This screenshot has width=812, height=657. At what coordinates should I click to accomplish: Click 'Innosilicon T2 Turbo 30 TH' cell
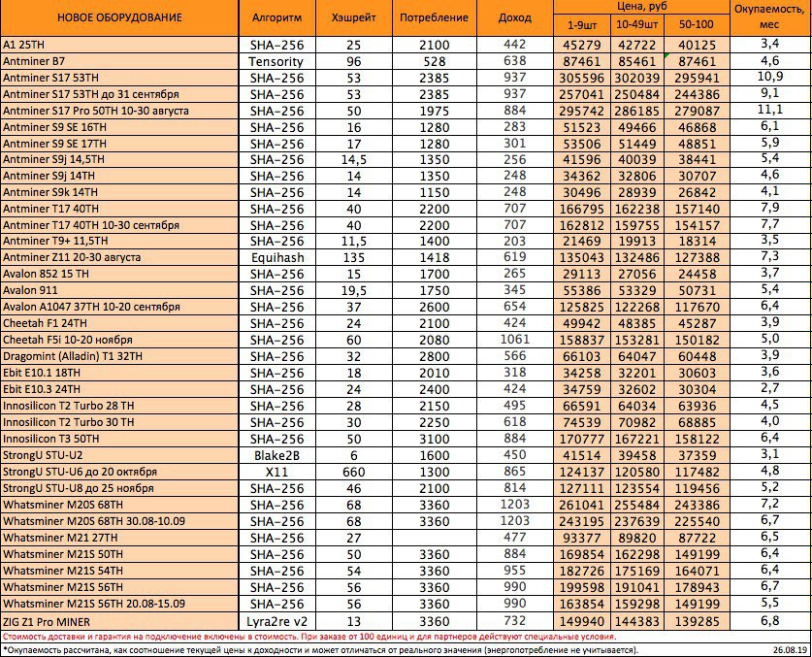(119, 422)
